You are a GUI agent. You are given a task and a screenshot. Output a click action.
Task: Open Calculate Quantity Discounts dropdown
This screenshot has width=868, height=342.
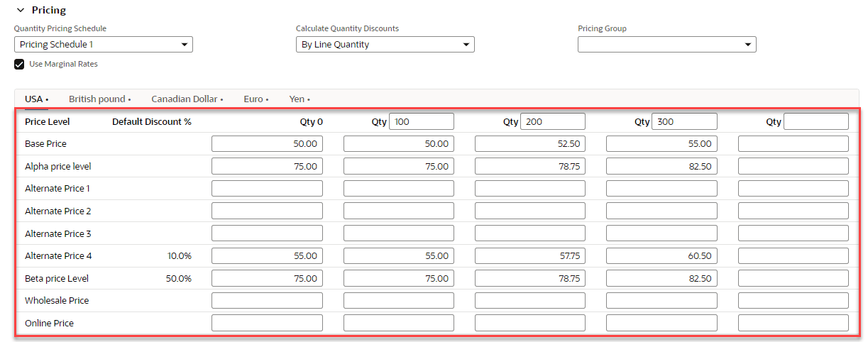point(385,45)
